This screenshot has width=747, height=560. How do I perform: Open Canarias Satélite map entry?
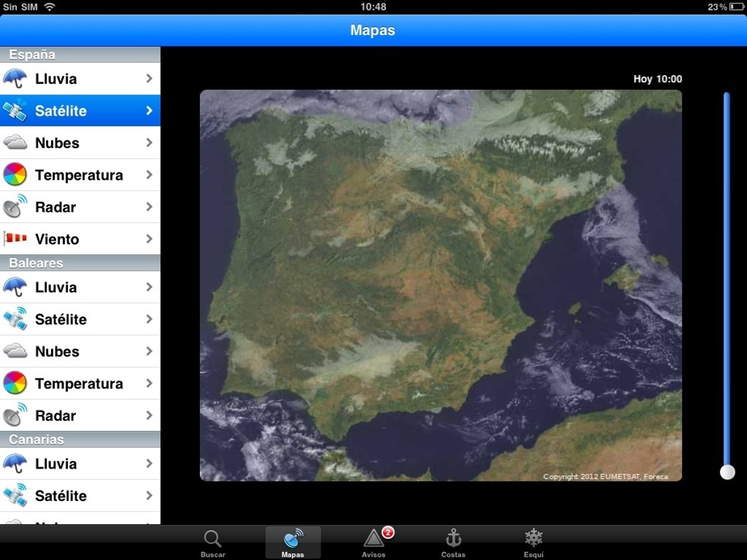[79, 496]
